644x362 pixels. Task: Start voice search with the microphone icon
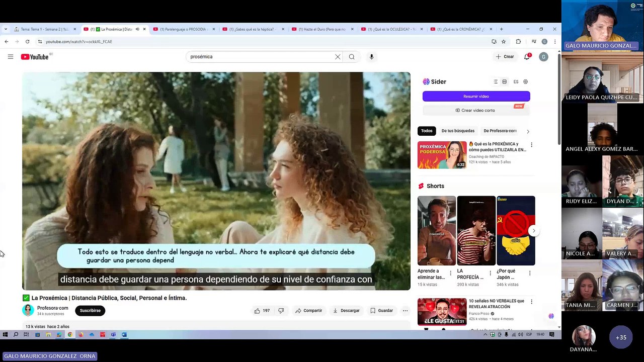coord(371,57)
